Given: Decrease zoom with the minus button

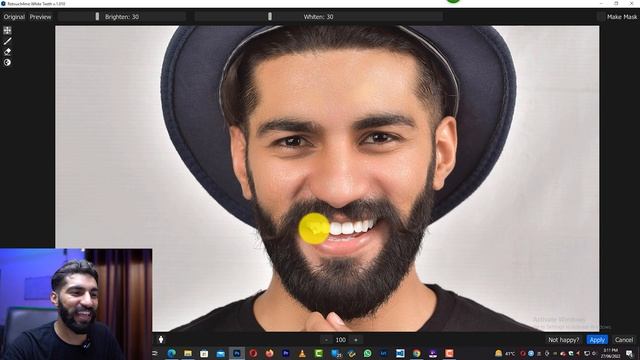Looking at the screenshot, I should coord(326,340).
